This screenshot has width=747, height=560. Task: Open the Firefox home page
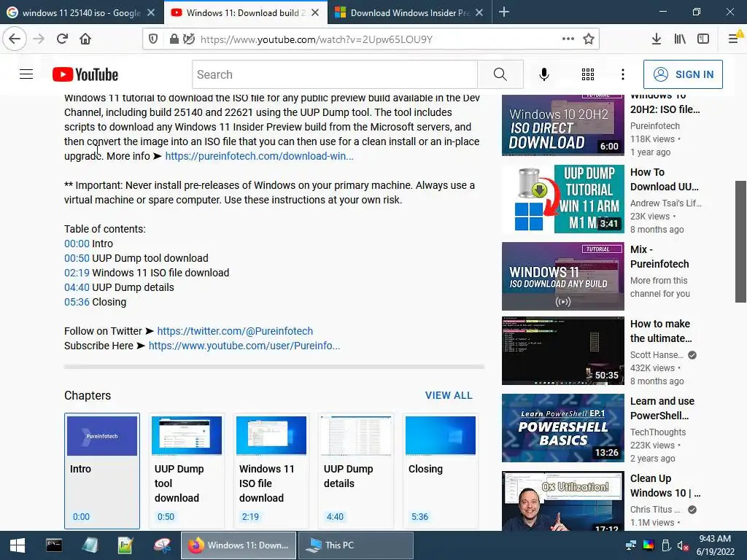point(85,39)
